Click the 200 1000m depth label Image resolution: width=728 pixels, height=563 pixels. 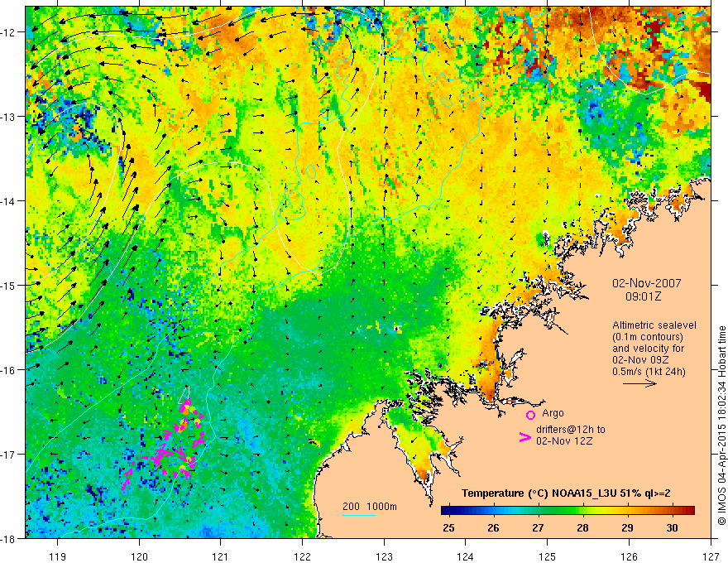pyautogui.click(x=370, y=507)
